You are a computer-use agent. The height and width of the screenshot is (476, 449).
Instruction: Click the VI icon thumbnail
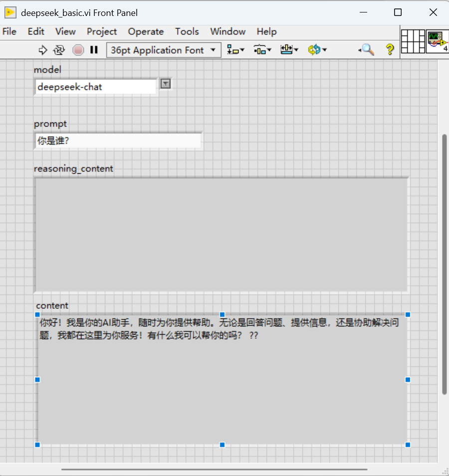(438, 41)
